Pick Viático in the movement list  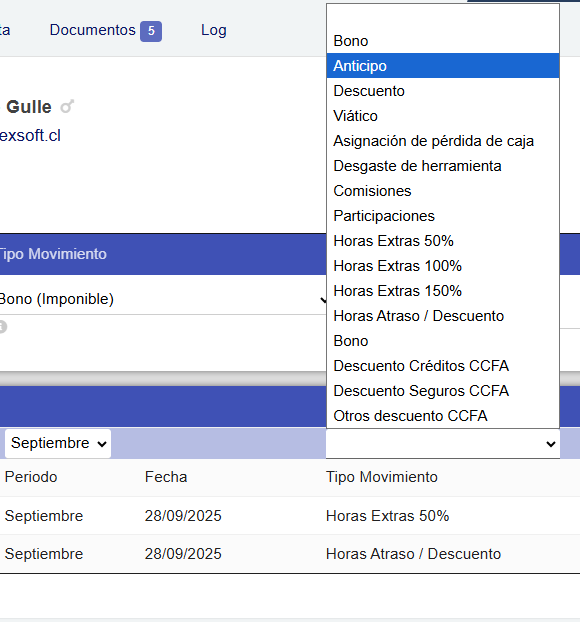tap(443, 116)
